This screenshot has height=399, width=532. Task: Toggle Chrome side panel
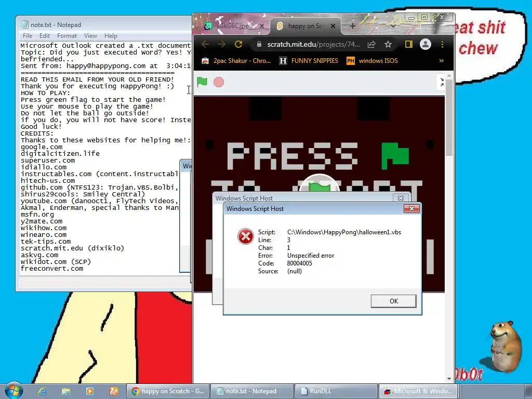pyautogui.click(x=408, y=44)
